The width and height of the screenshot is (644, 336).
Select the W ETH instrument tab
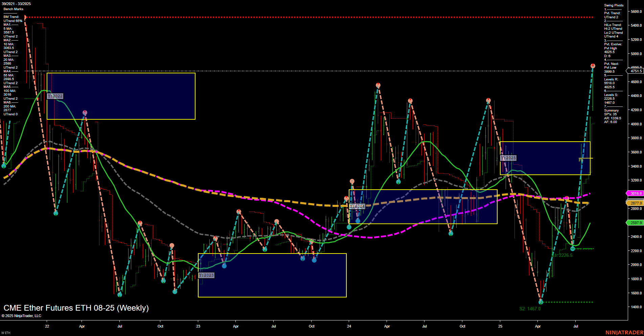[6, 332]
